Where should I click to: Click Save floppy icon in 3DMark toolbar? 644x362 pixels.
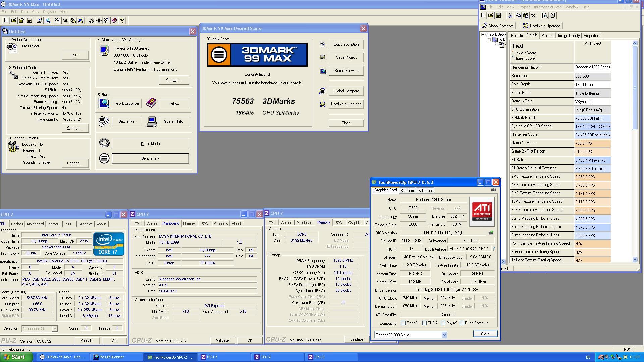[x=29, y=21]
